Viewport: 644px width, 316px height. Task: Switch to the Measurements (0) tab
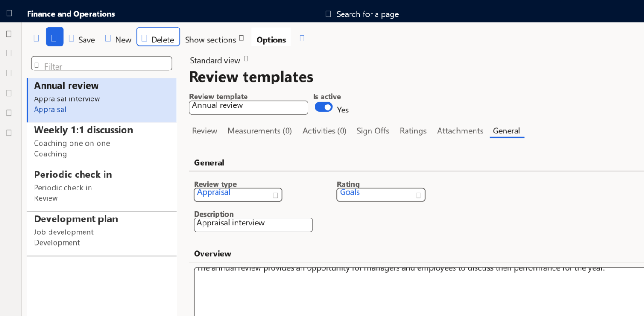tap(259, 131)
